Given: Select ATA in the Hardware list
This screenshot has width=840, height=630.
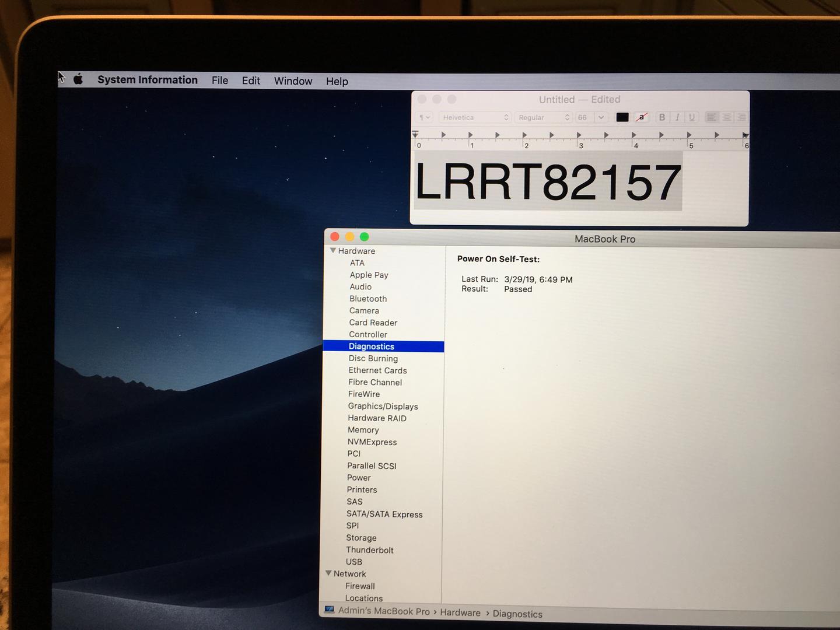Looking at the screenshot, I should point(357,263).
